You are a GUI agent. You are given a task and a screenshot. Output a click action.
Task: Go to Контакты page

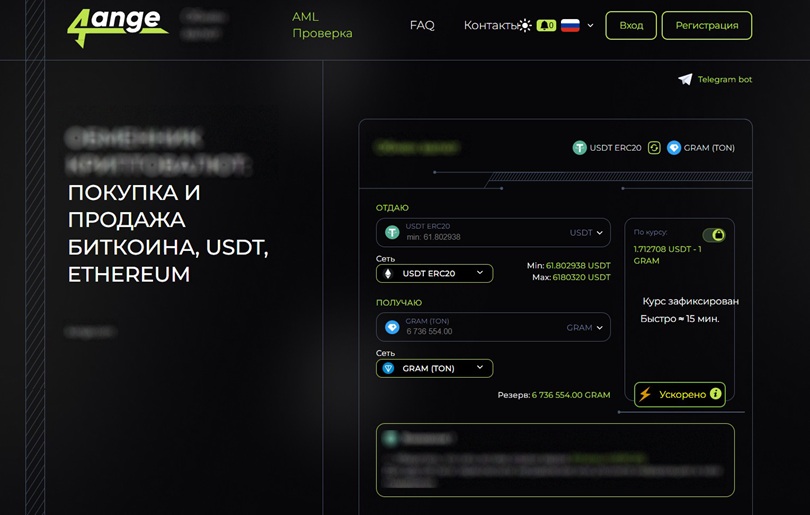[490, 25]
